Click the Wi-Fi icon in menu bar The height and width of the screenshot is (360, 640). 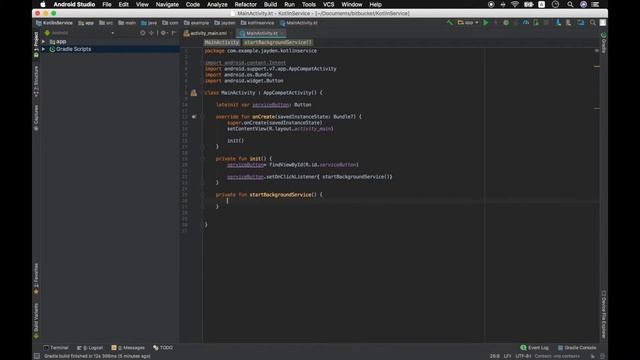point(515,4)
